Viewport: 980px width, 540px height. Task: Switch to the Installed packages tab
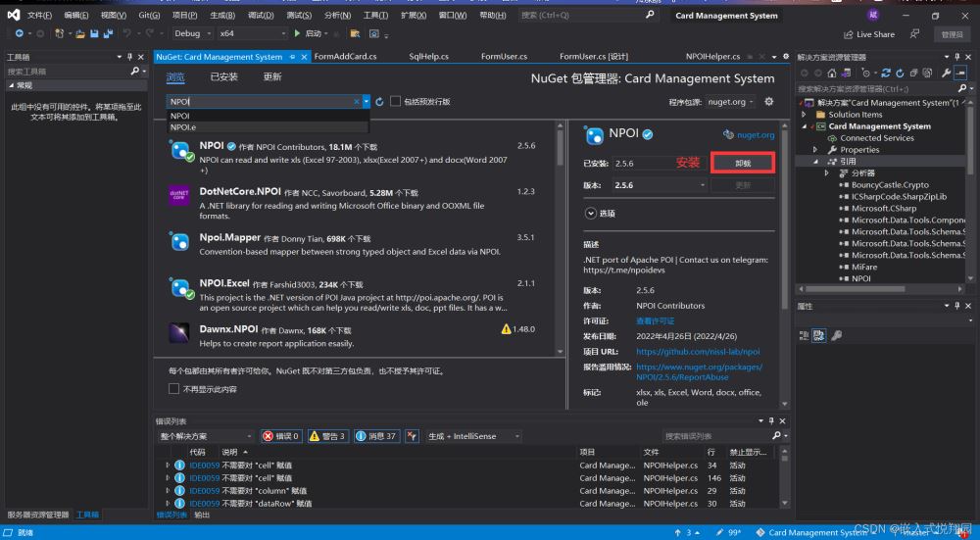point(223,76)
